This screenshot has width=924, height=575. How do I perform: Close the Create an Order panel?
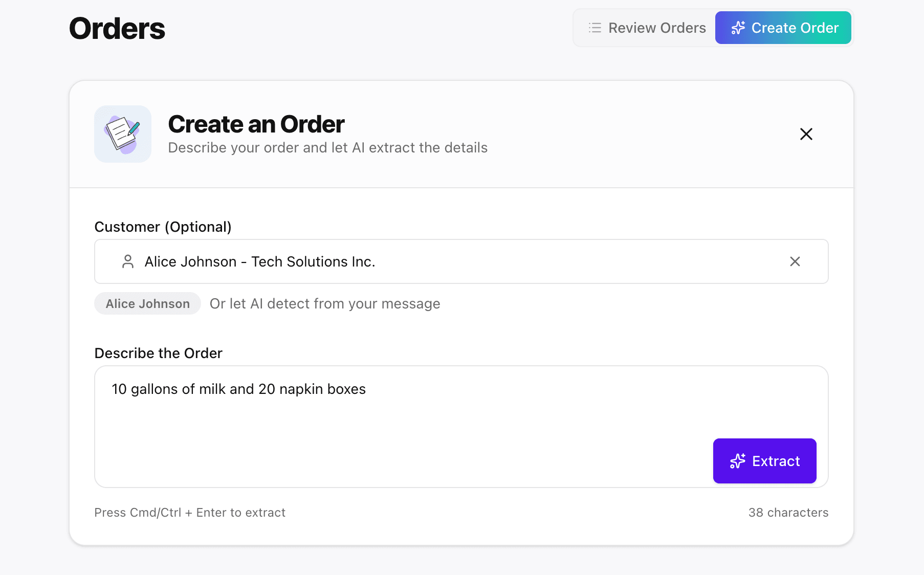tap(806, 134)
